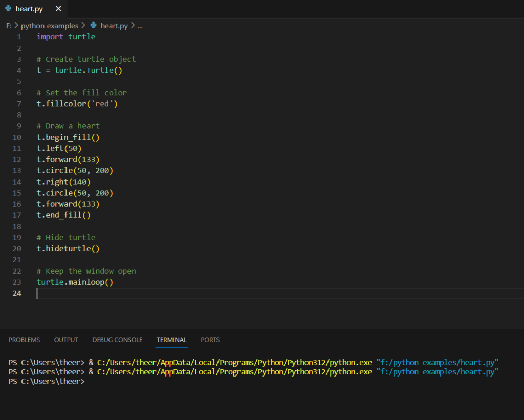Viewport: 524px width, 420px height.
Task: Open the 'python examples' folder breadcrumb
Action: pyautogui.click(x=50, y=25)
